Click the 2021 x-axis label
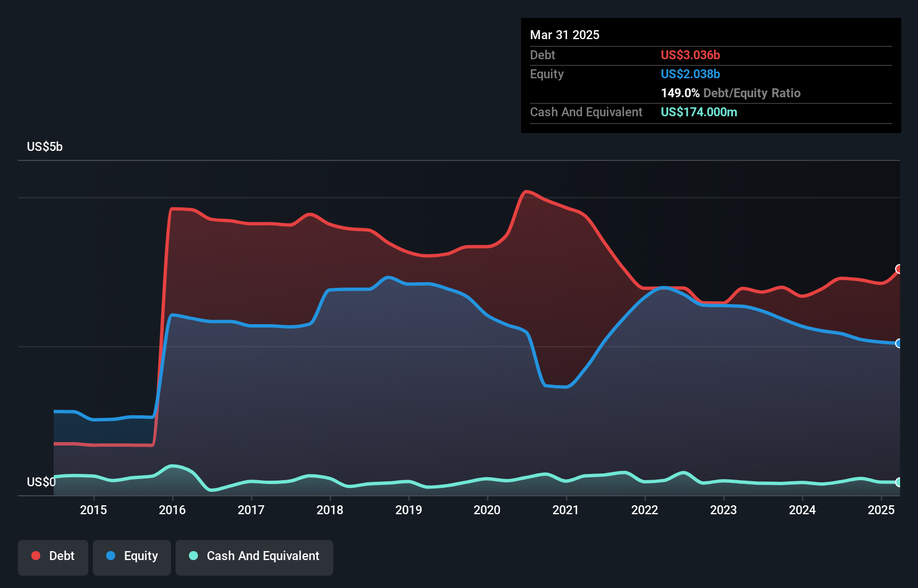Image resolution: width=918 pixels, height=588 pixels. coord(566,510)
